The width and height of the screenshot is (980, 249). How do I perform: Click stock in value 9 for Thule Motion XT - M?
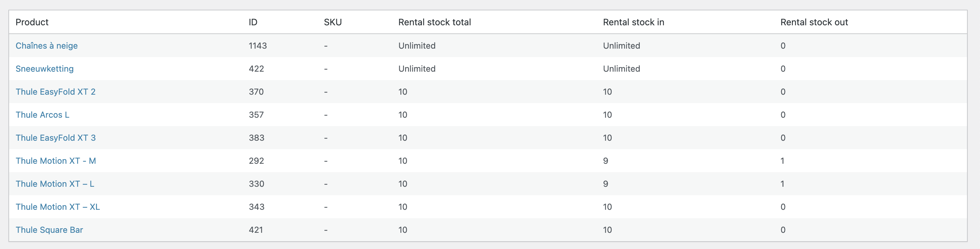pos(606,161)
